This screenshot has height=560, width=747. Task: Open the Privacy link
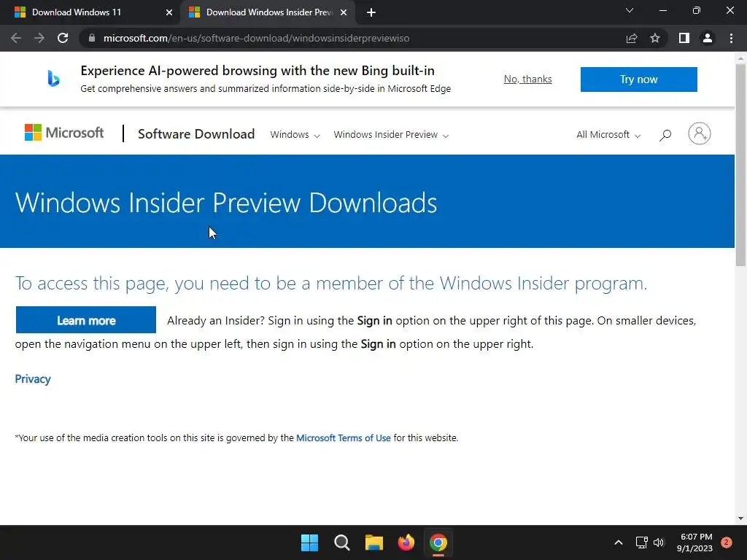(x=33, y=379)
